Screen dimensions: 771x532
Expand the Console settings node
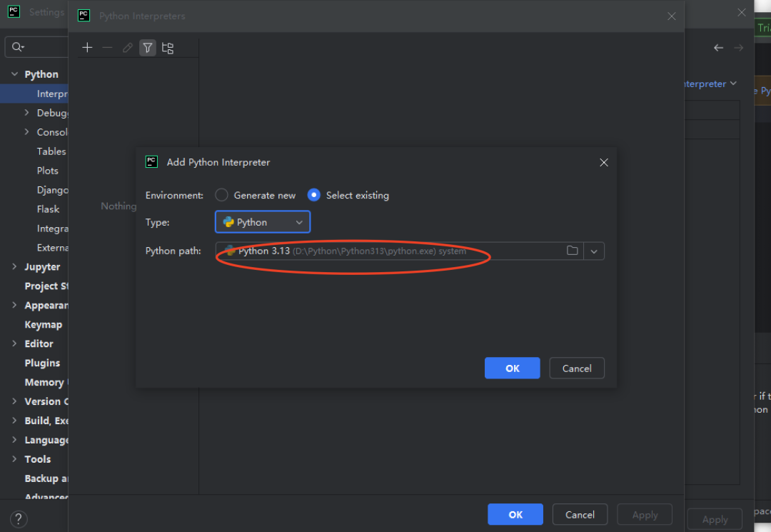[26, 132]
